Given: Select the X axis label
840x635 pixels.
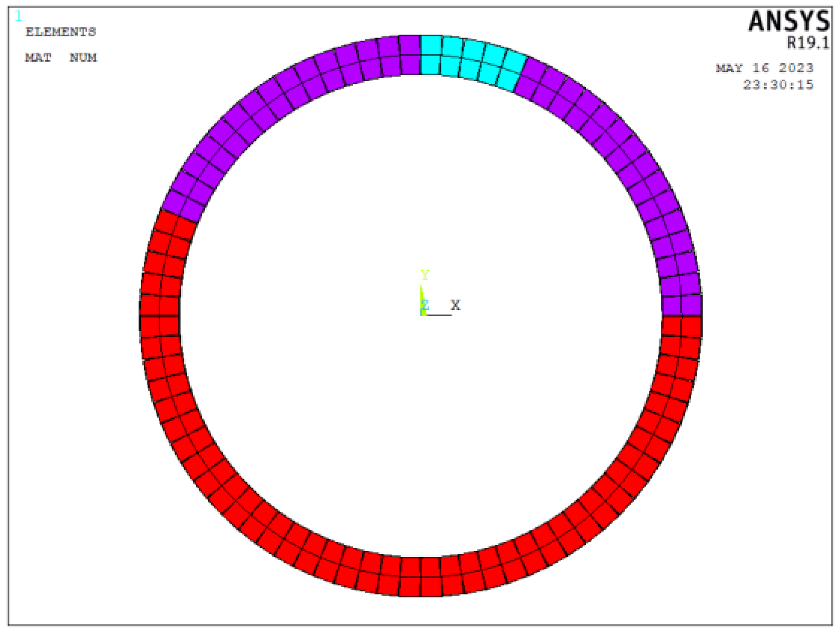Looking at the screenshot, I should point(456,305).
